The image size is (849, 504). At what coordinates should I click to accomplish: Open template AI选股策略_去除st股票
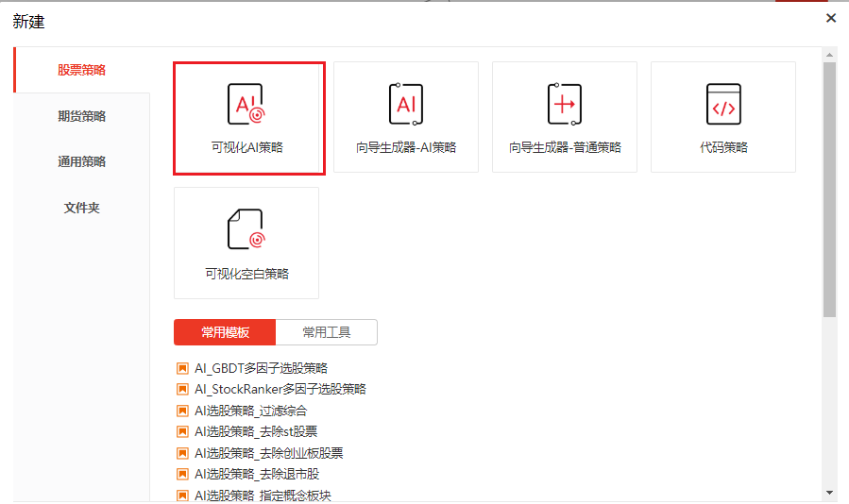tap(256, 432)
